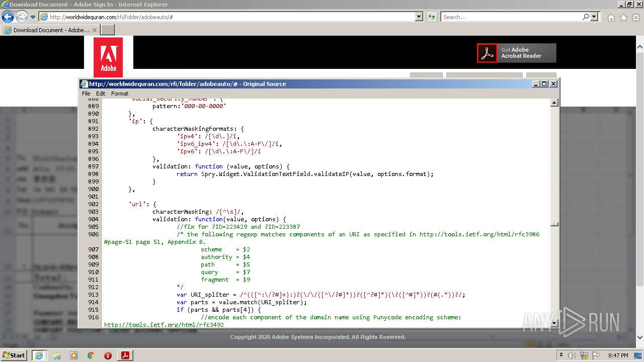
Task: Open the File menu in Original Source
Action: tap(86, 94)
